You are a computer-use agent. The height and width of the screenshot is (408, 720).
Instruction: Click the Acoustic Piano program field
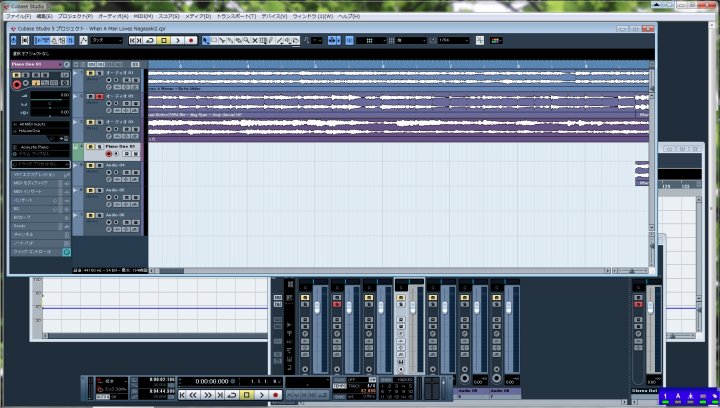[x=40, y=147]
